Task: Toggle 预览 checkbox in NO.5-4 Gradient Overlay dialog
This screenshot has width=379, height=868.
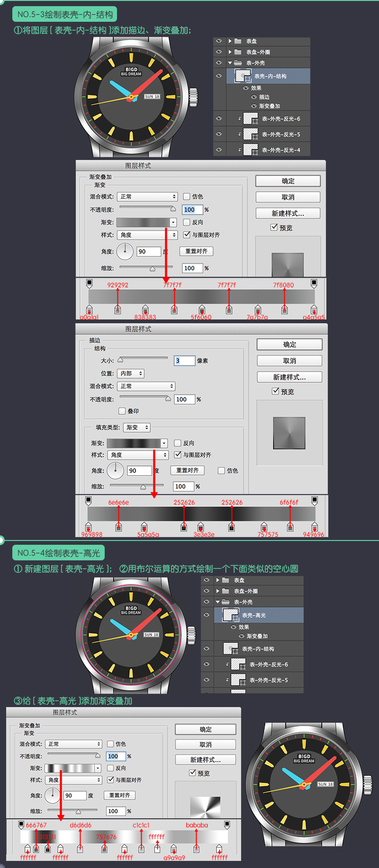Action: coord(192,772)
